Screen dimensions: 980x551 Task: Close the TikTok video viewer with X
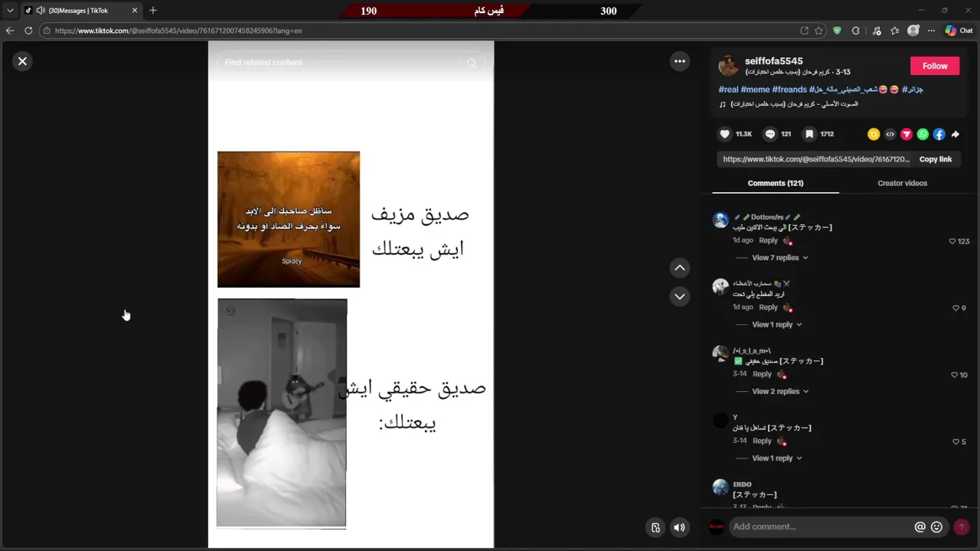click(x=22, y=61)
